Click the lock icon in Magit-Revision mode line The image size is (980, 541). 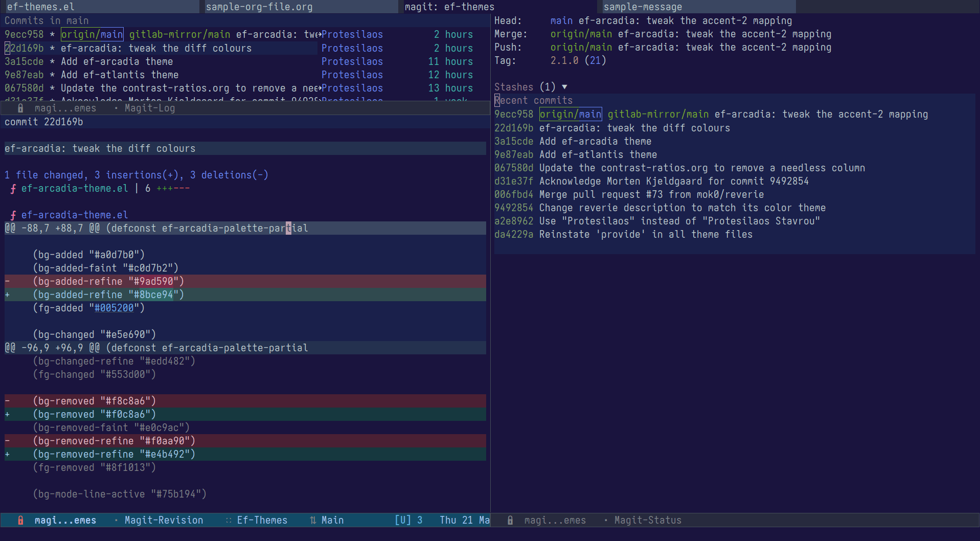(20, 520)
